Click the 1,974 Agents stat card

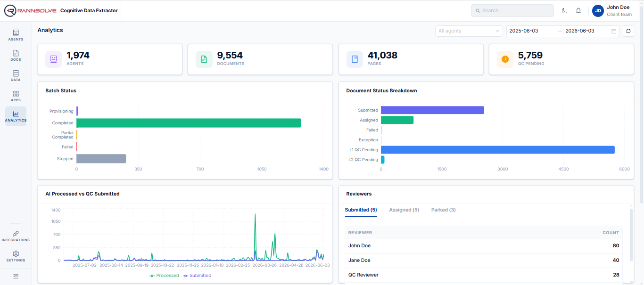tap(110, 59)
